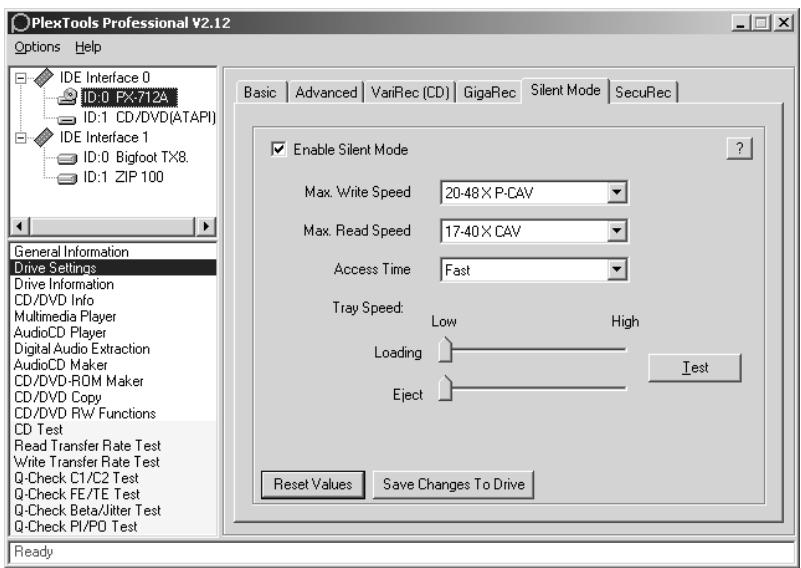Select CD Test entry
The image size is (801, 568).
113,430
